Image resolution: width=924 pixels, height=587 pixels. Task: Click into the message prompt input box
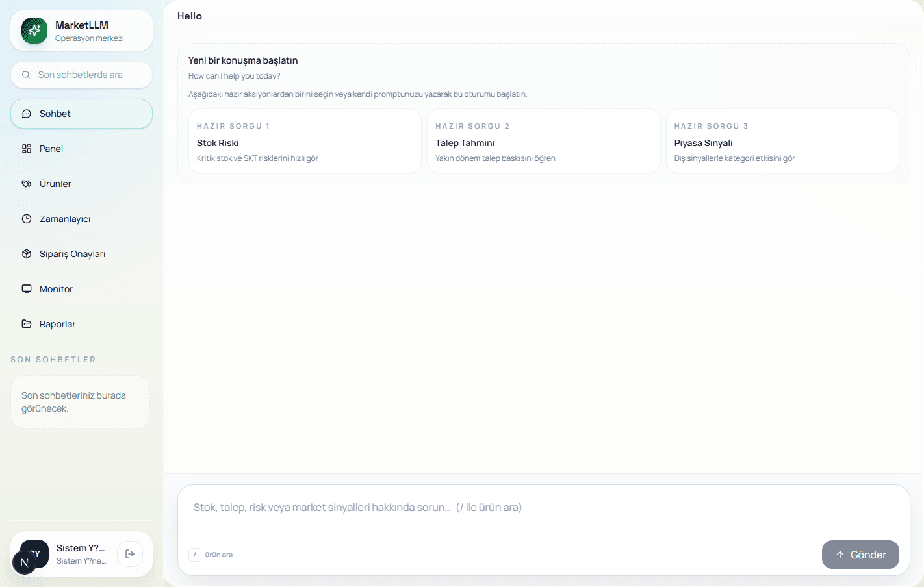pyautogui.click(x=544, y=508)
